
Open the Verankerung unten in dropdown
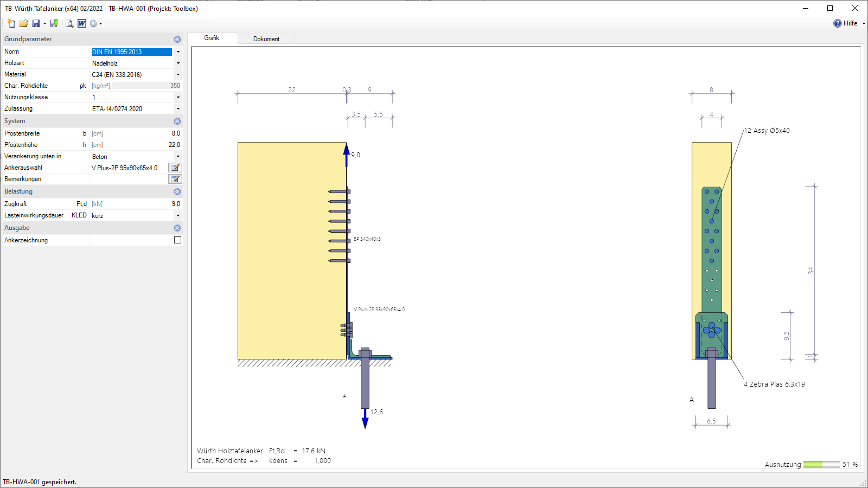point(178,157)
